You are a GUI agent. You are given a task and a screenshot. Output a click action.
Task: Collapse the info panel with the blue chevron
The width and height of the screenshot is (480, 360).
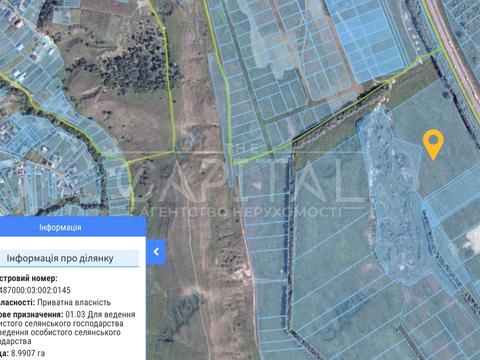[156, 252]
